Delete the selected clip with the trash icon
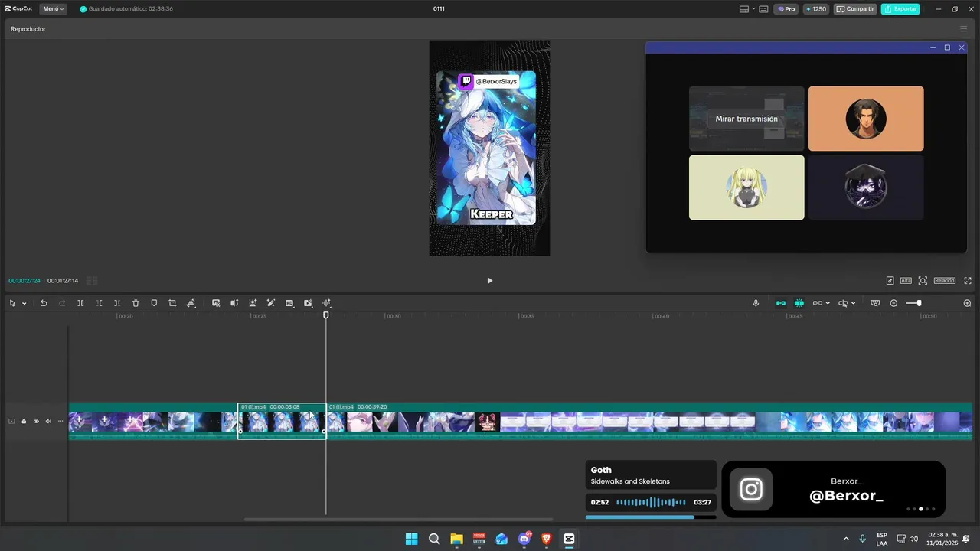 [x=136, y=303]
